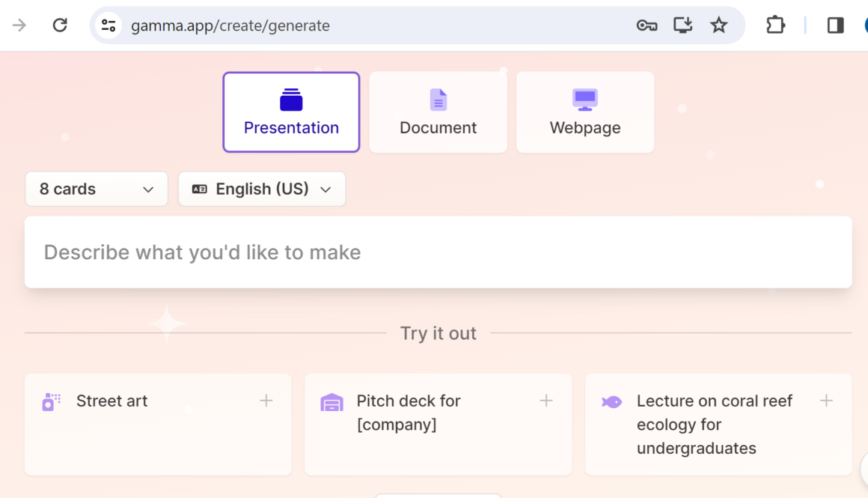Click the plus icon on Pitch deck card

[x=546, y=401]
